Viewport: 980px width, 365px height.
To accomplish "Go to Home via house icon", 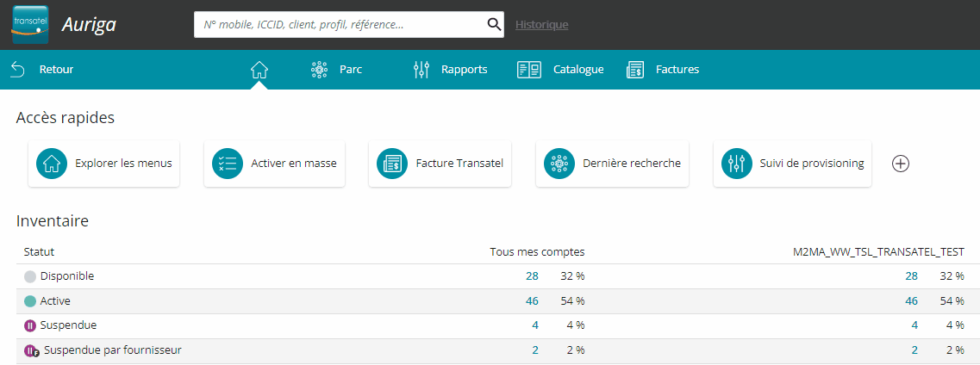I will point(259,69).
